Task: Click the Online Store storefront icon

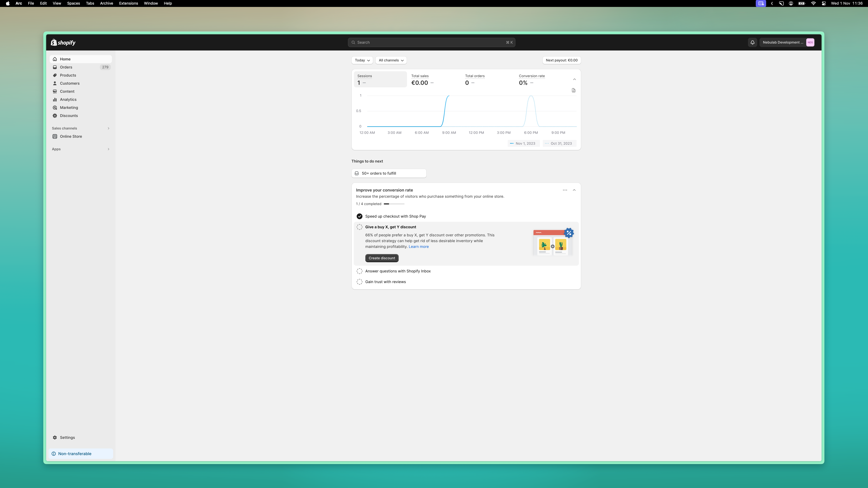Action: pyautogui.click(x=55, y=137)
